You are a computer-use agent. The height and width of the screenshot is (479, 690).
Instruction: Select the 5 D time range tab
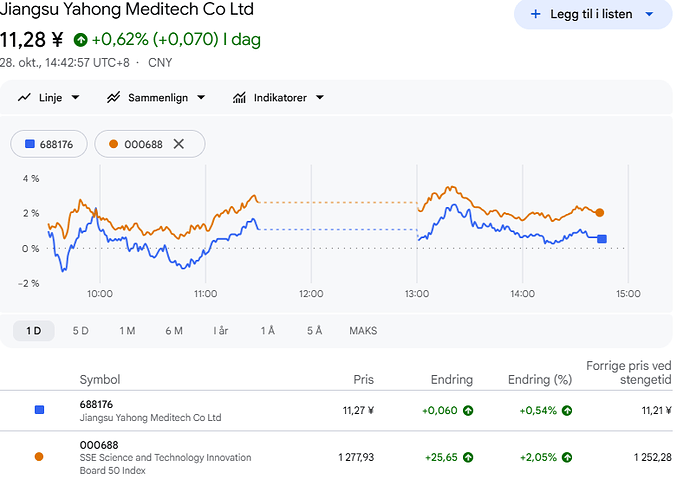(81, 331)
